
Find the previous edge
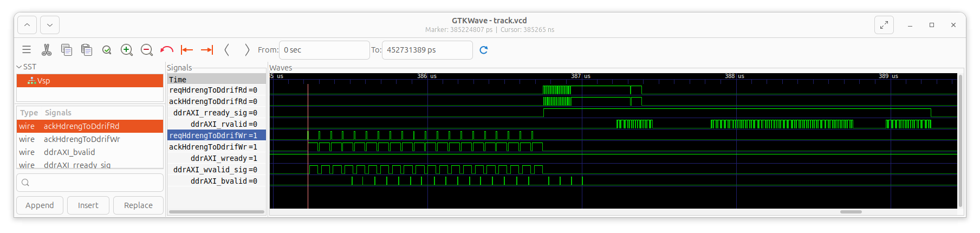(227, 50)
